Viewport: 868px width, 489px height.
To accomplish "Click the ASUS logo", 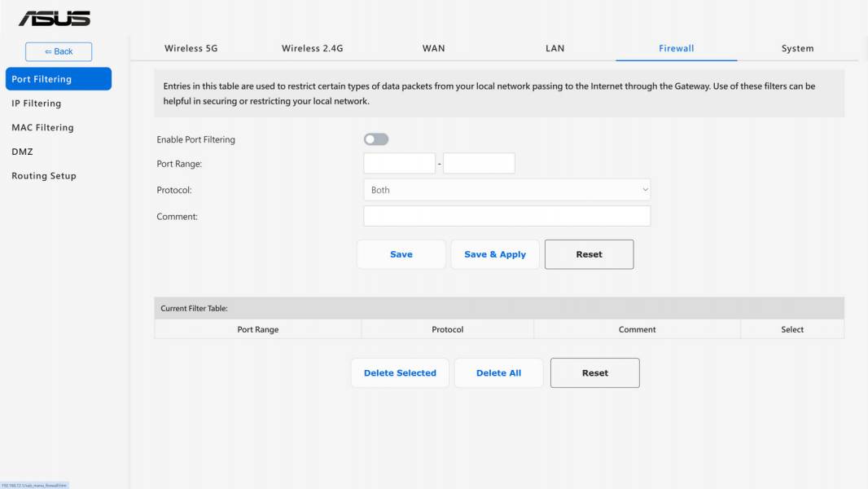I will pyautogui.click(x=55, y=18).
